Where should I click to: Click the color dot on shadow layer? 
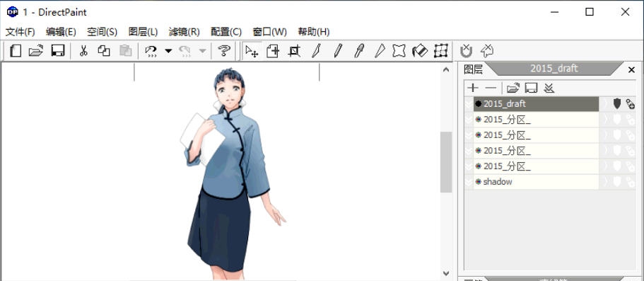click(x=478, y=182)
